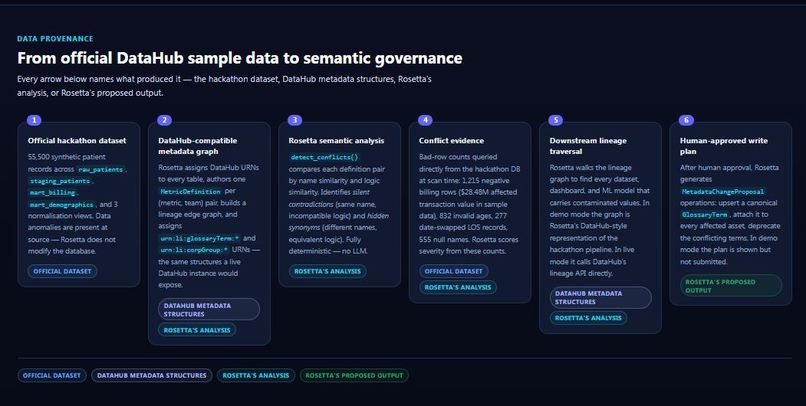Click the step 2 number badge
The image size is (806, 406).
coord(164,120)
